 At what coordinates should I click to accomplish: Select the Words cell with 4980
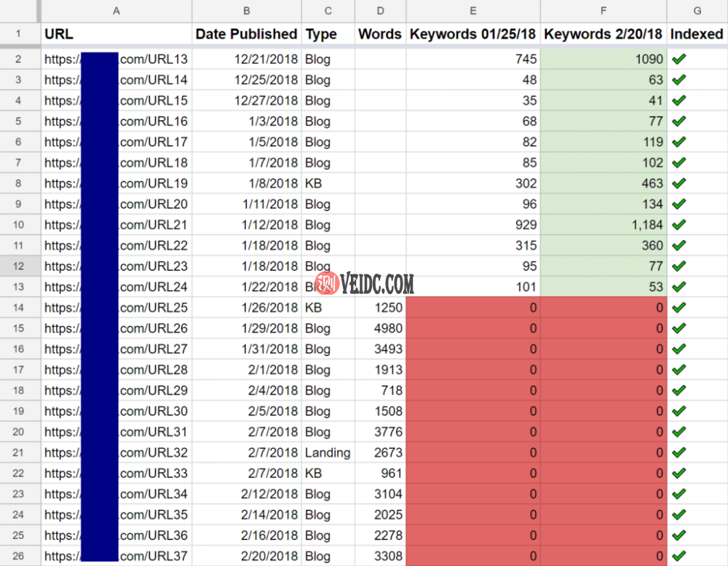380,328
